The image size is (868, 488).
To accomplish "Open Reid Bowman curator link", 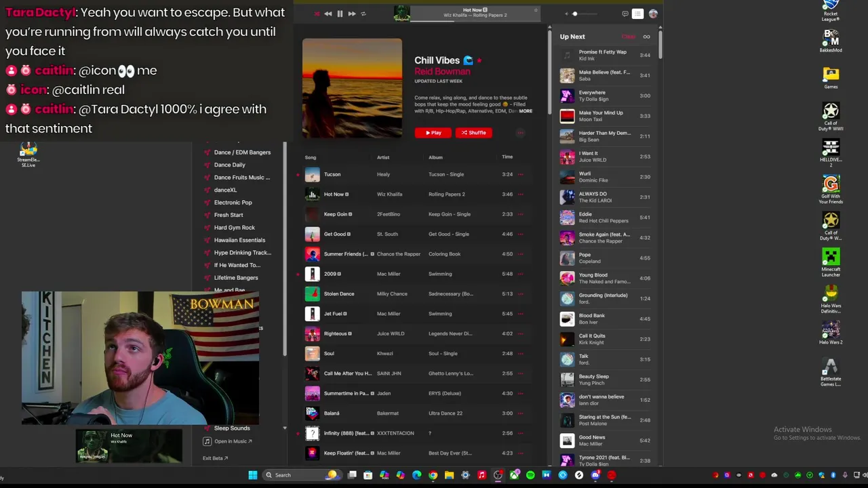I will point(442,72).
